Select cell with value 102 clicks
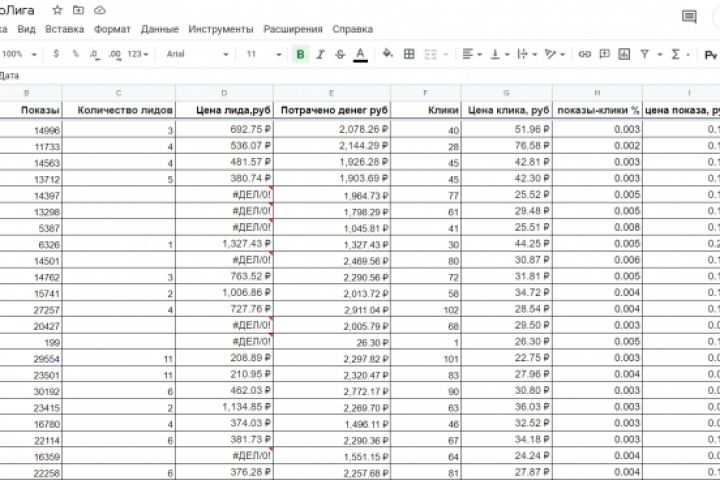 [x=426, y=309]
